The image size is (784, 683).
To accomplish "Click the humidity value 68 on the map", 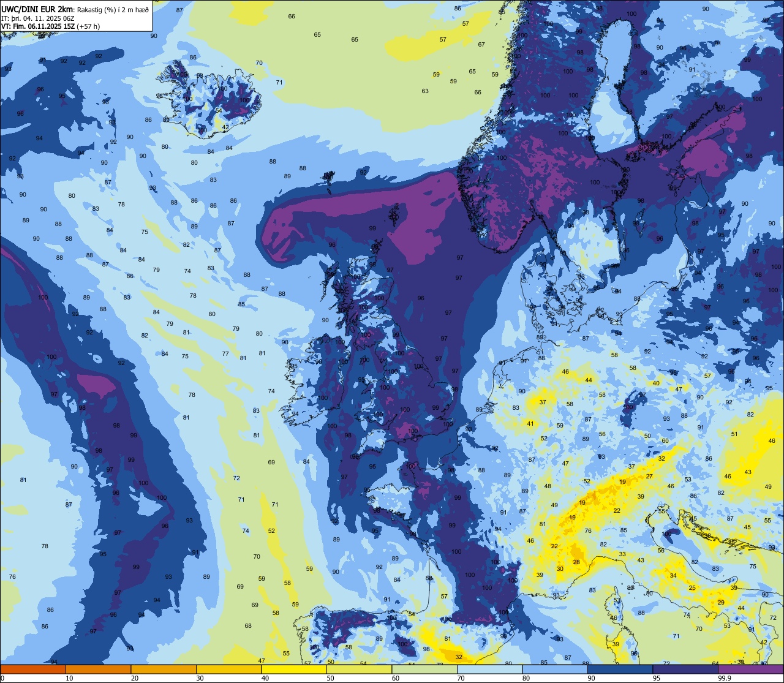I will click(x=248, y=625).
